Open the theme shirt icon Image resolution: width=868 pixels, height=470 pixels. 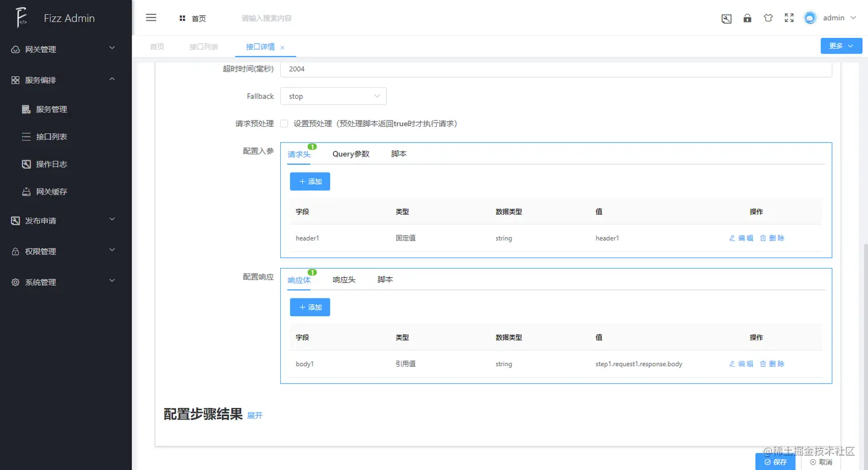[x=768, y=18]
